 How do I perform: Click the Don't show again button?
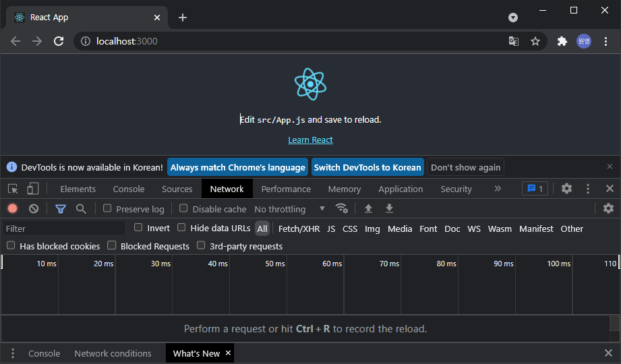[x=465, y=167]
